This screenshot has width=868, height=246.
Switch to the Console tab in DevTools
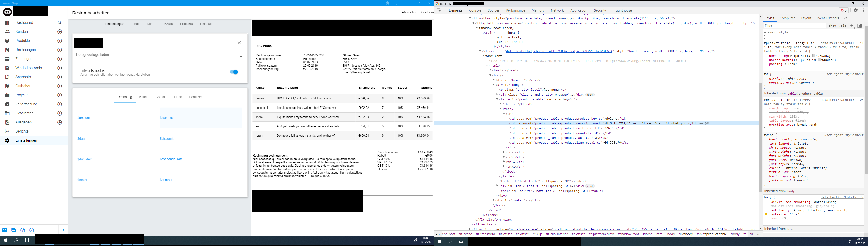tap(475, 10)
